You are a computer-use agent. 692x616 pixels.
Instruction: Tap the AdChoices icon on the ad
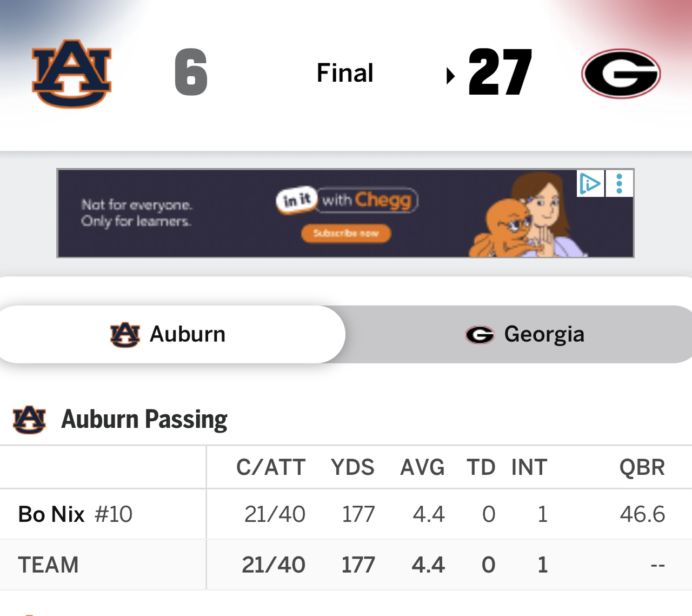point(590,183)
